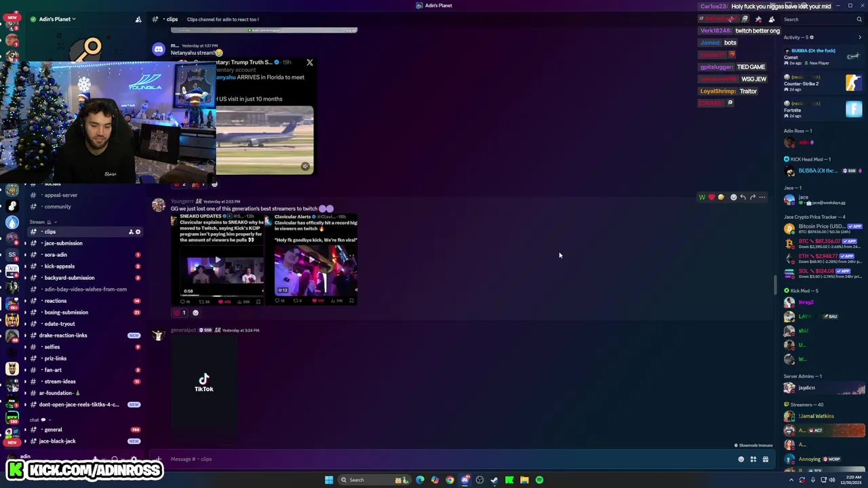
Task: Open the threads icon in channel header
Action: click(731, 19)
